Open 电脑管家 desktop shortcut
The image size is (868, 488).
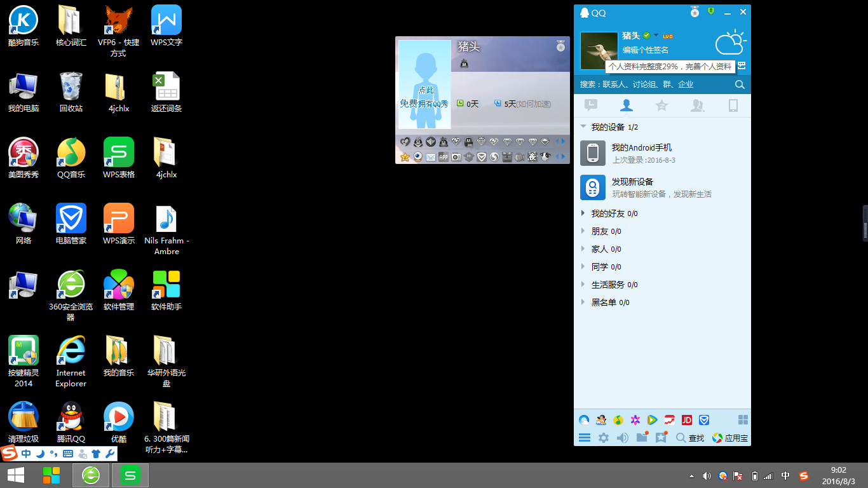[71, 224]
